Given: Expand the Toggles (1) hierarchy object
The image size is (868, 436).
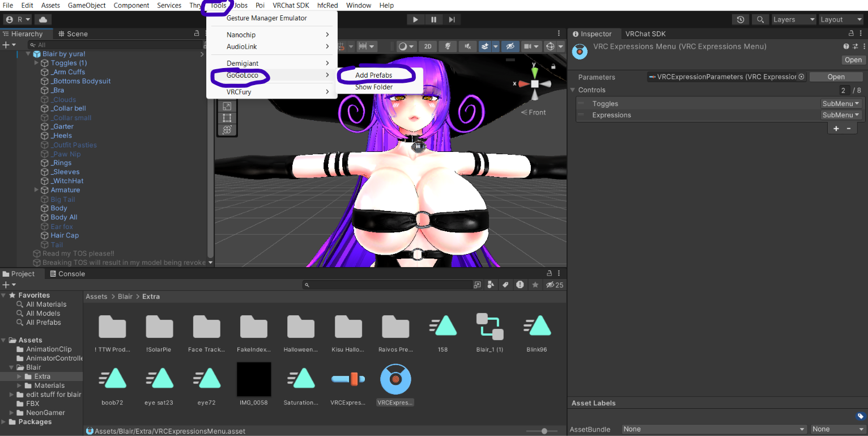Looking at the screenshot, I should (36, 63).
